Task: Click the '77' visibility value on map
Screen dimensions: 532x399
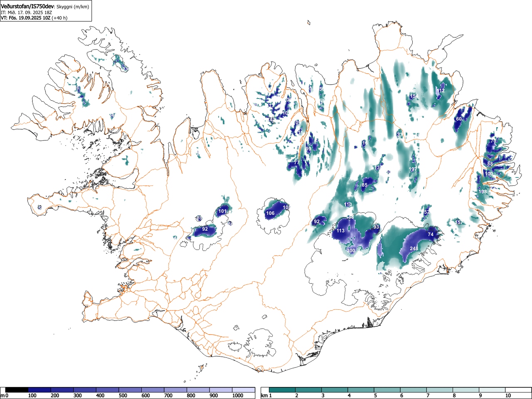Action: [296, 163]
